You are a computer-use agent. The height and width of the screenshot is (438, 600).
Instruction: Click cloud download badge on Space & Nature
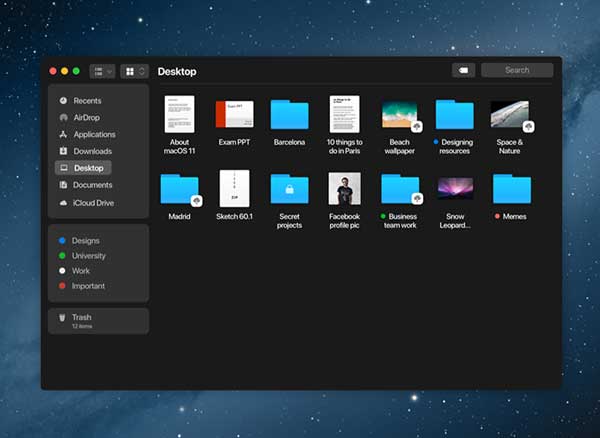point(528,127)
